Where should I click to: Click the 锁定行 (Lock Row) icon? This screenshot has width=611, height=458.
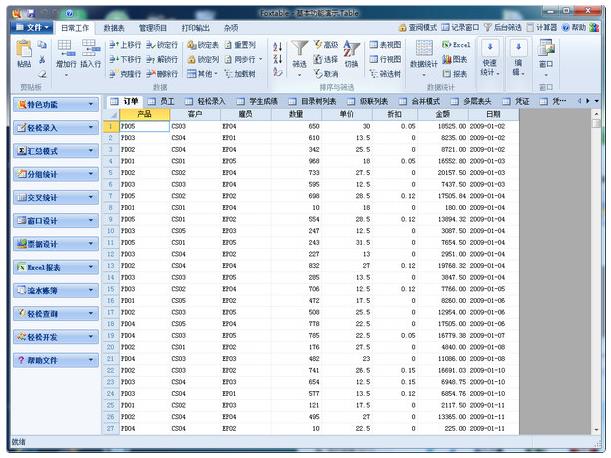tap(161, 45)
